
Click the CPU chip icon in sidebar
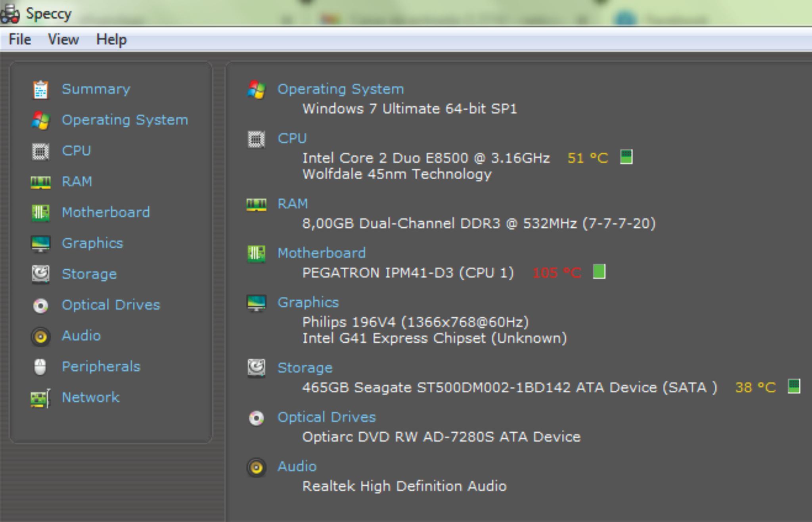40,152
